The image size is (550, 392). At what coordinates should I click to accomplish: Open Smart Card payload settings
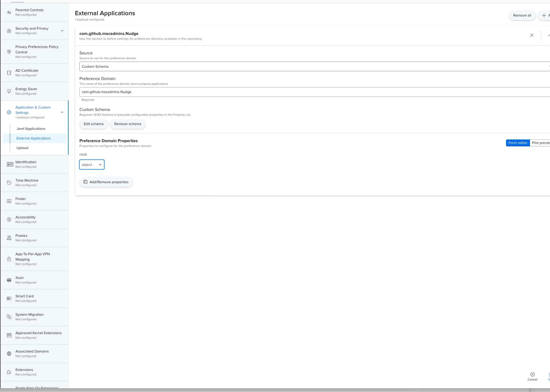34,298
